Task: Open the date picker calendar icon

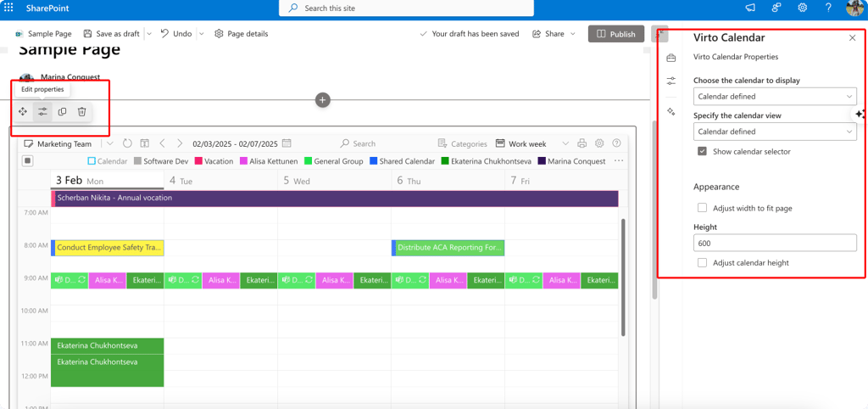Action: coord(287,143)
